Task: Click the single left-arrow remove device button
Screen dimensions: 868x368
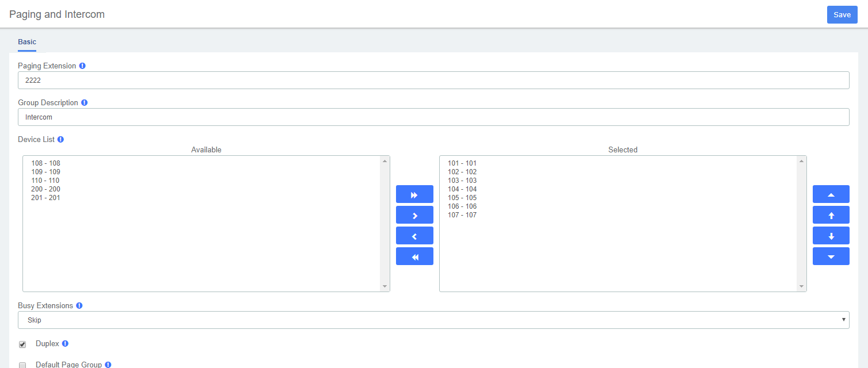Action: pyautogui.click(x=414, y=236)
